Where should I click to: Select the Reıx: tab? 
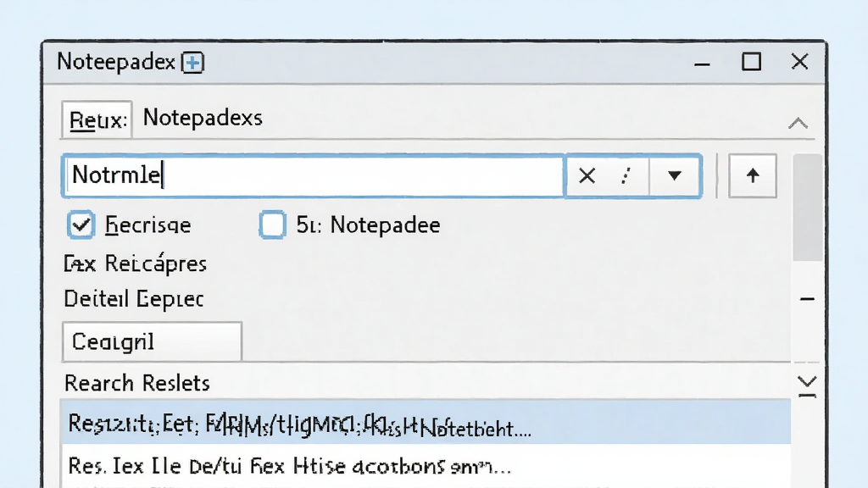click(x=97, y=119)
